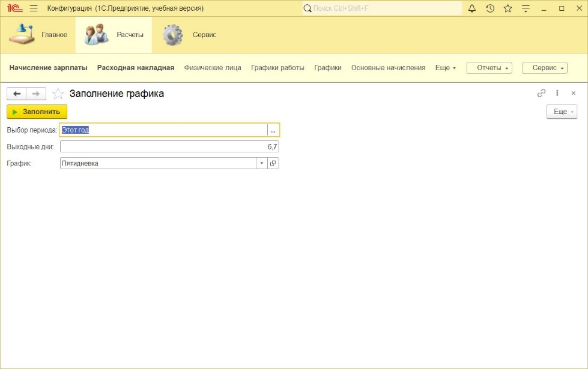Go back with the left arrow

(x=17, y=94)
